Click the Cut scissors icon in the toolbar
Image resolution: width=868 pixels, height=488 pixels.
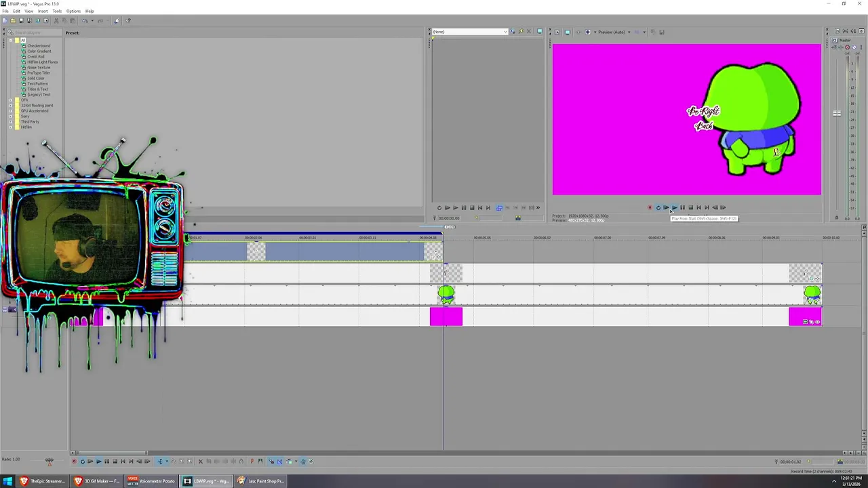pos(56,20)
